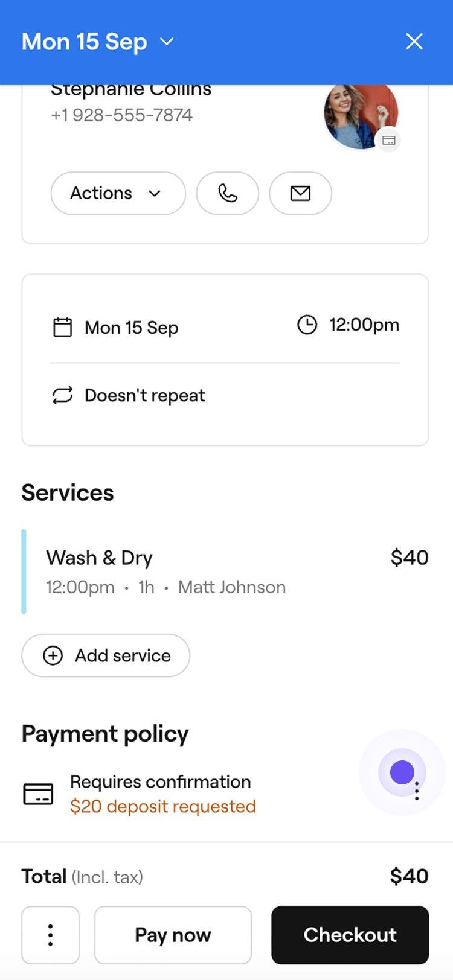Viewport: 453px width, 980px height.
Task: Click the $20 deposit requested link
Action: (x=163, y=806)
